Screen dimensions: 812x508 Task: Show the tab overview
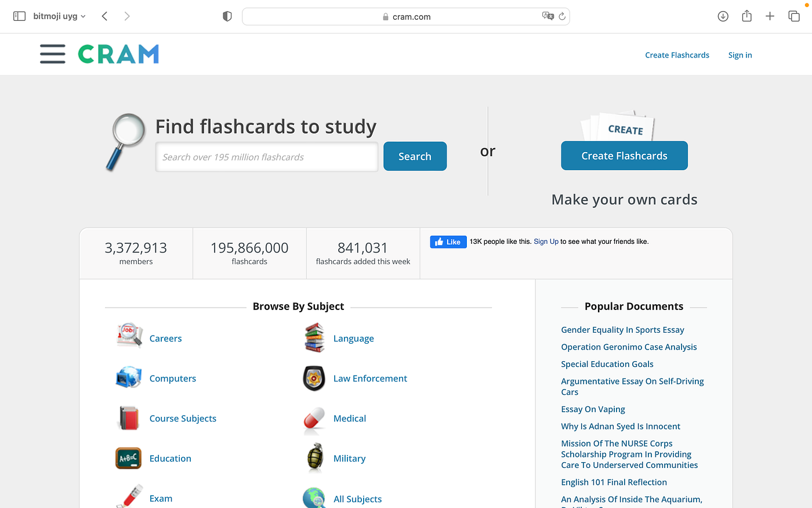coord(794,16)
